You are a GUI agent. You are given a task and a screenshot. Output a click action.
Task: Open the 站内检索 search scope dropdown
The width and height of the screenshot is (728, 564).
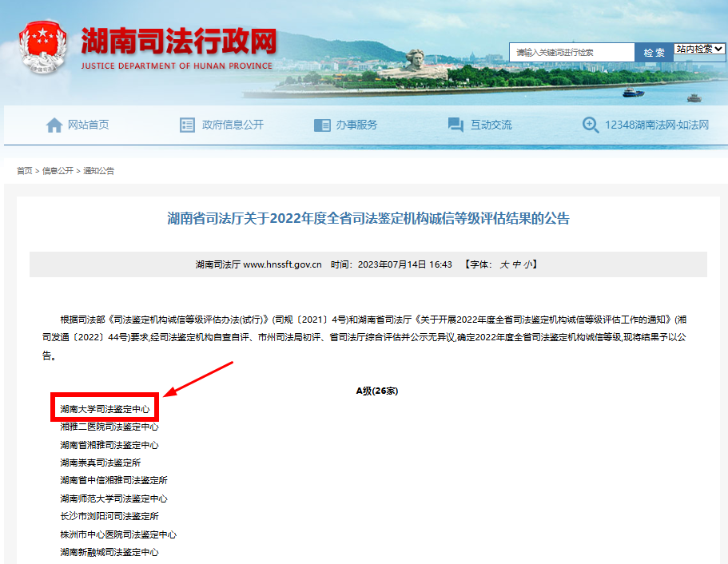click(699, 49)
